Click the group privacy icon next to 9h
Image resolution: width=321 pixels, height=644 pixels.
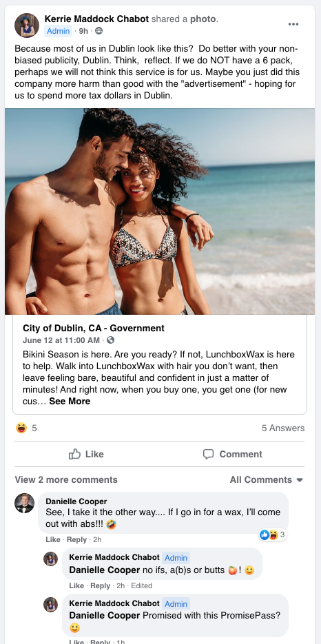99,31
